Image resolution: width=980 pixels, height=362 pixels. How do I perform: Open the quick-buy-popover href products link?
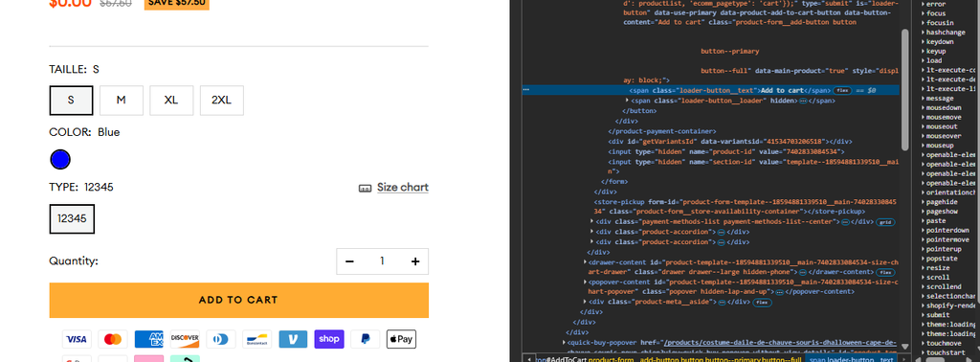tap(780, 343)
